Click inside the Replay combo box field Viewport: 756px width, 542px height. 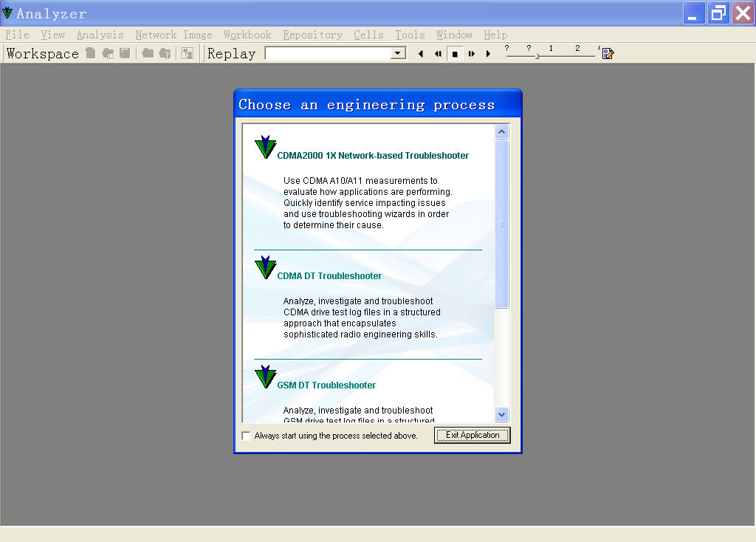coord(329,53)
